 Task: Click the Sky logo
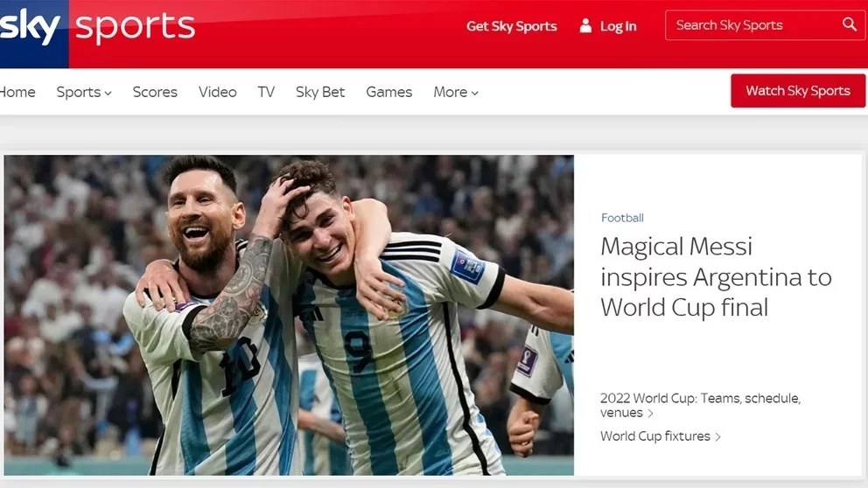click(31, 28)
